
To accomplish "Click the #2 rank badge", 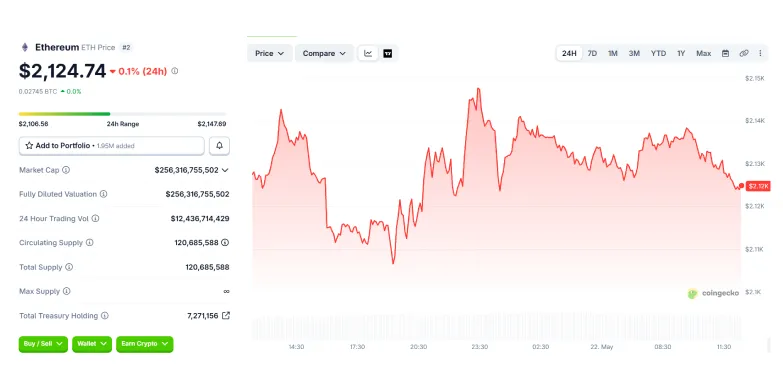I will point(126,47).
